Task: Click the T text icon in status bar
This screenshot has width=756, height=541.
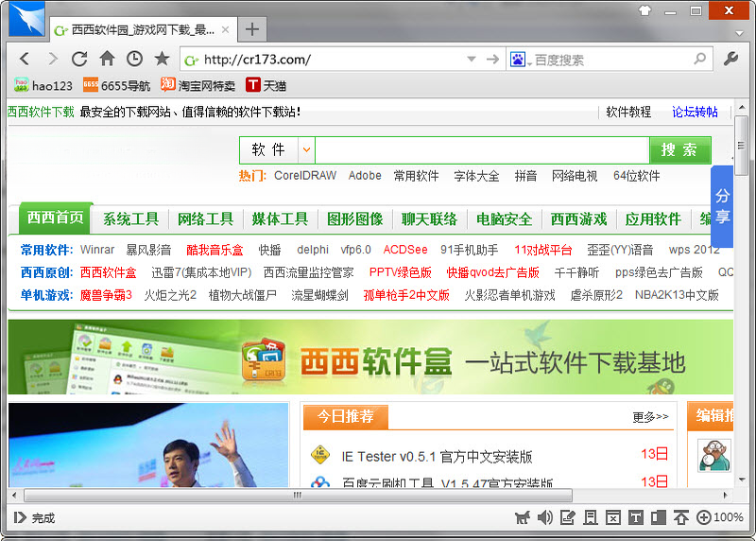Action: point(635,517)
